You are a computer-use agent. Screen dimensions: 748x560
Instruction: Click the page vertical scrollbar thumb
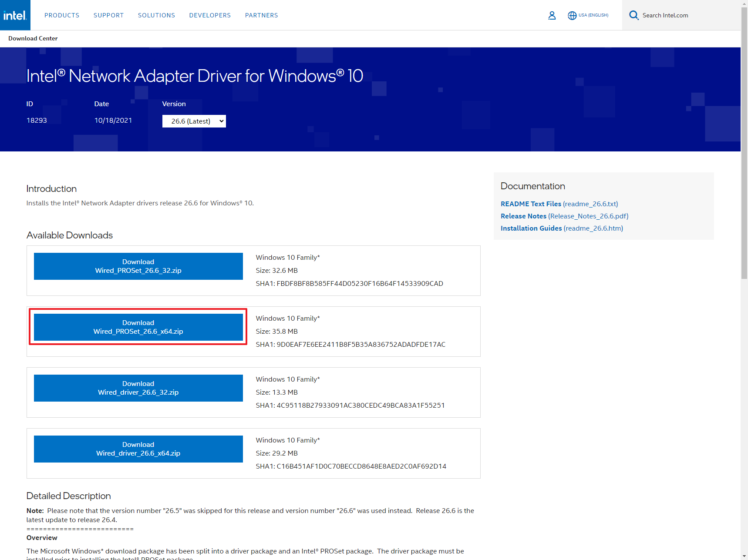(744, 144)
